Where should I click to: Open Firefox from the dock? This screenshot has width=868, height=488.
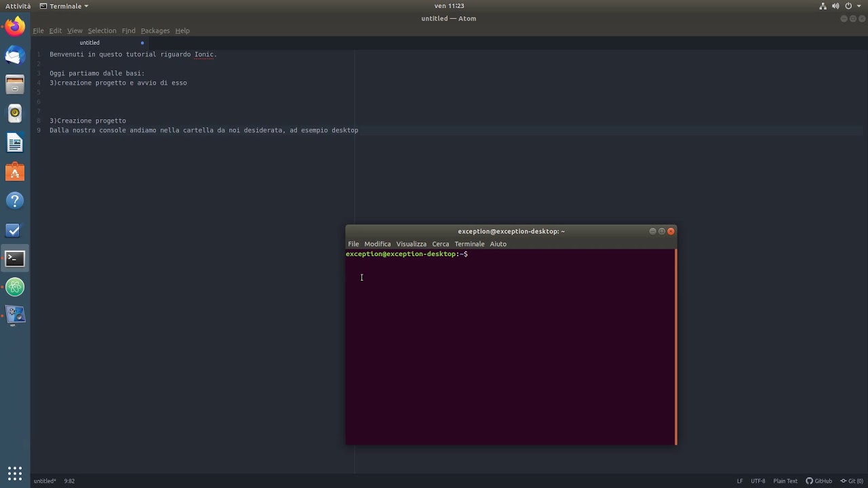[15, 27]
